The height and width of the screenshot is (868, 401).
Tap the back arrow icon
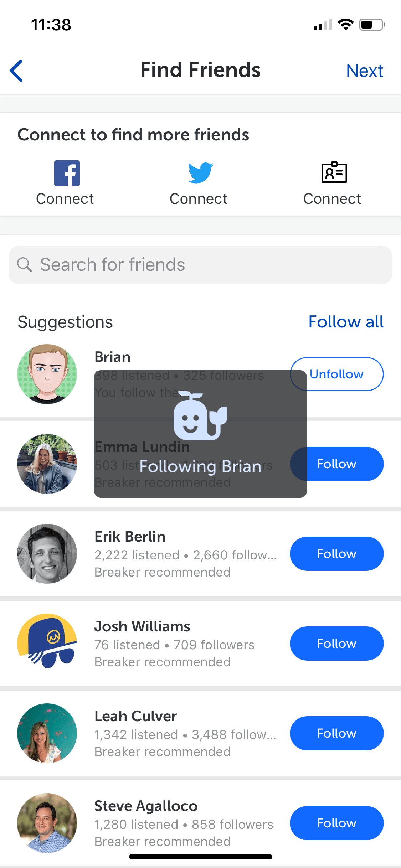(x=16, y=71)
